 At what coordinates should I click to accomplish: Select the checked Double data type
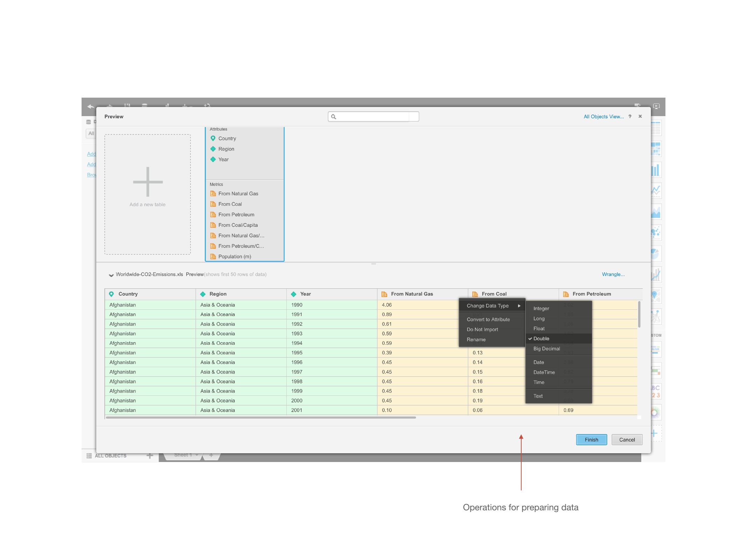pyautogui.click(x=559, y=339)
